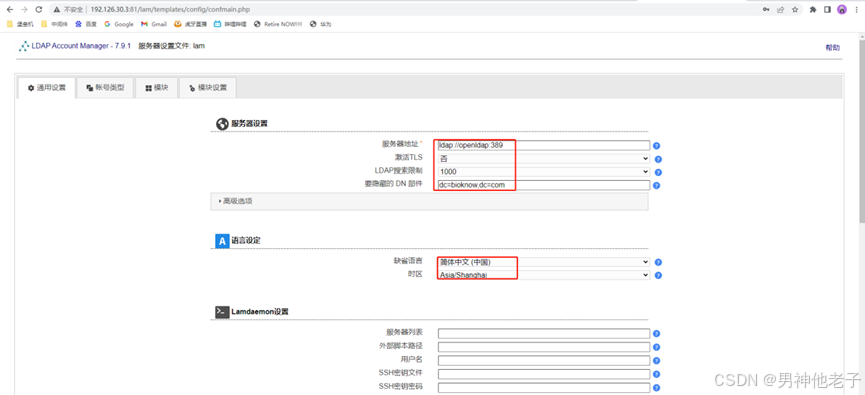Image resolution: width=865 pixels, height=395 pixels.
Task: Click the share page icon in address bar
Action: [x=781, y=9]
